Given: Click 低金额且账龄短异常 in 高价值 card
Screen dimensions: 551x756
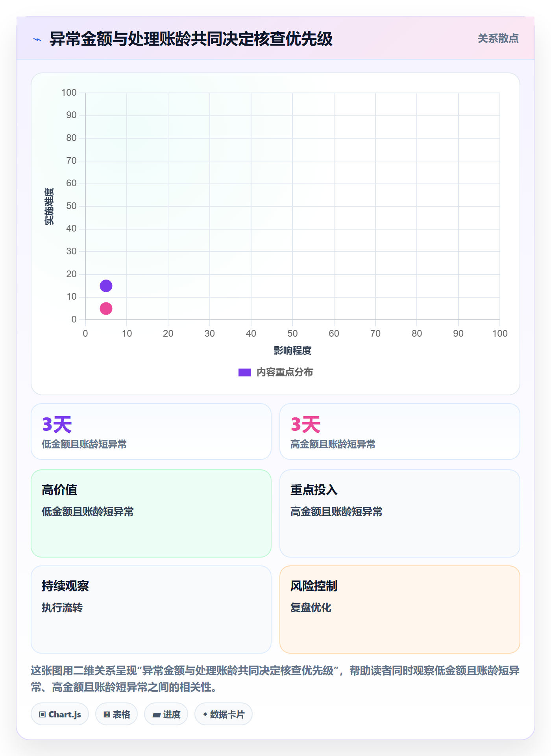Looking at the screenshot, I should pyautogui.click(x=88, y=511).
